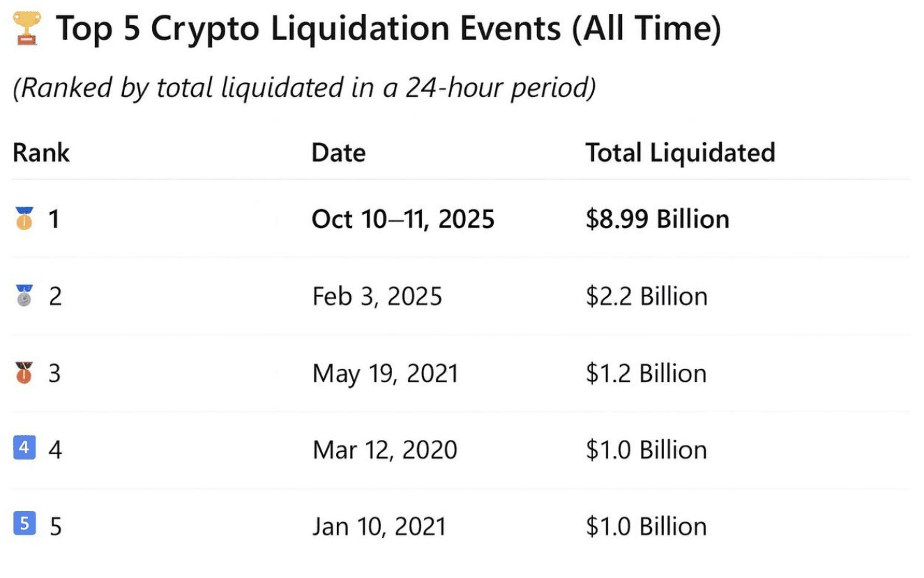This screenshot has width=924, height=578.
Task: Select the May 19, 2021 date cell
Action: (385, 374)
